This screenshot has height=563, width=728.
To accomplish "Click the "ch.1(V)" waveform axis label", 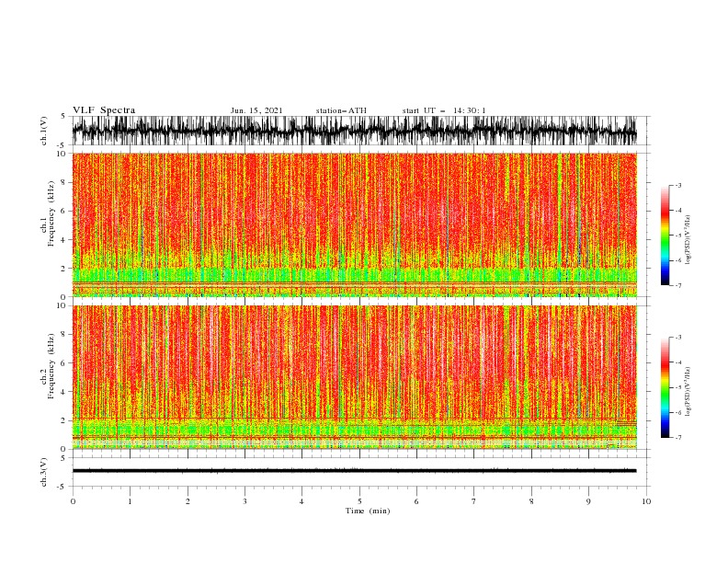I will (x=44, y=131).
